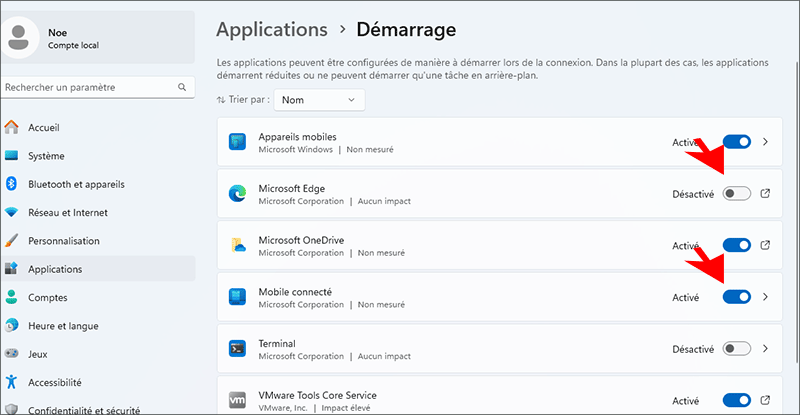The image size is (800, 415).
Task: Click the Démarrage page heading
Action: [406, 30]
